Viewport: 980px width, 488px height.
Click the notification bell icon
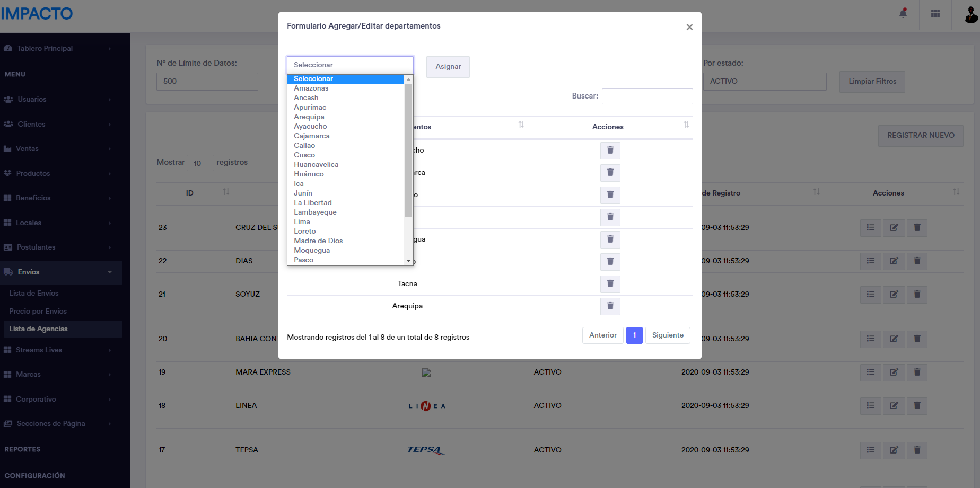click(x=903, y=14)
